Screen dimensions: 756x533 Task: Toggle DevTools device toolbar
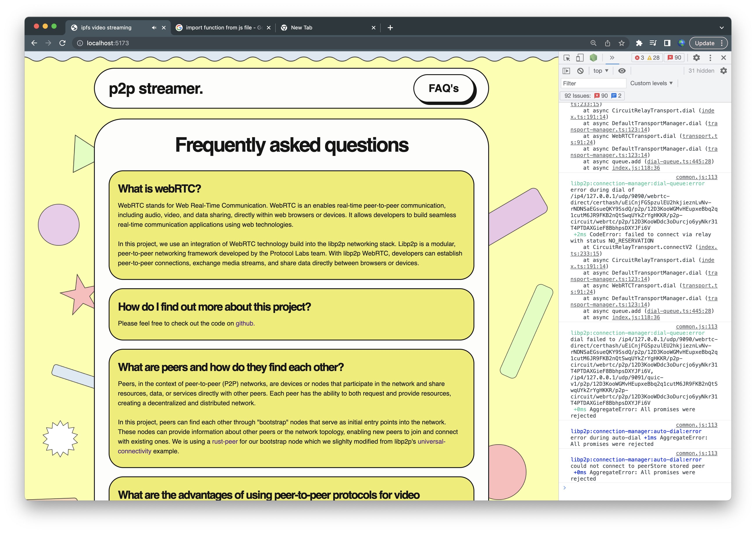coord(580,58)
